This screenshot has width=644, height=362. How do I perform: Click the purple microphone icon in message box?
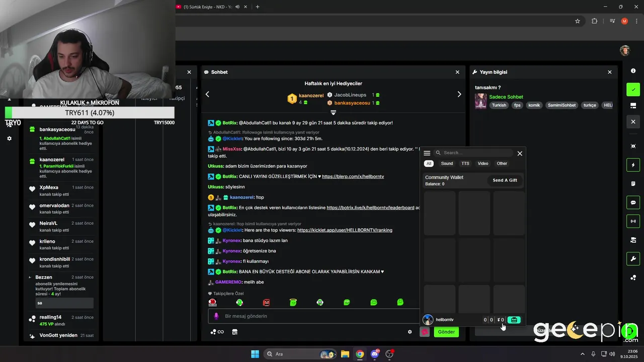(216, 316)
